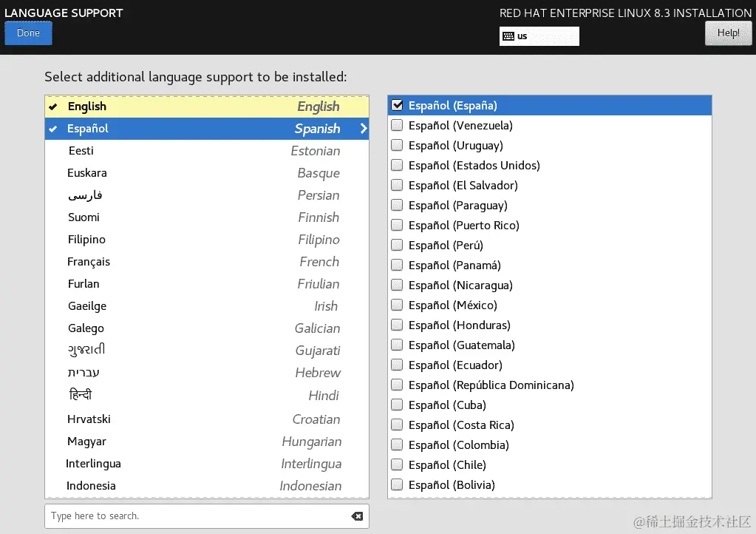756x534 pixels.
Task: Select Suomi (Finnish) language row
Action: tap(207, 217)
